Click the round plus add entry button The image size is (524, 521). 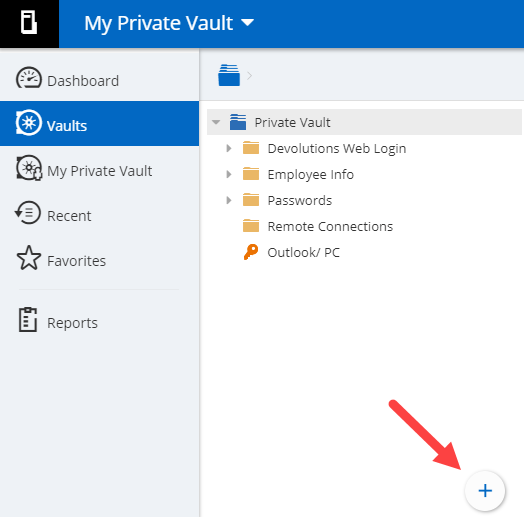coord(485,491)
